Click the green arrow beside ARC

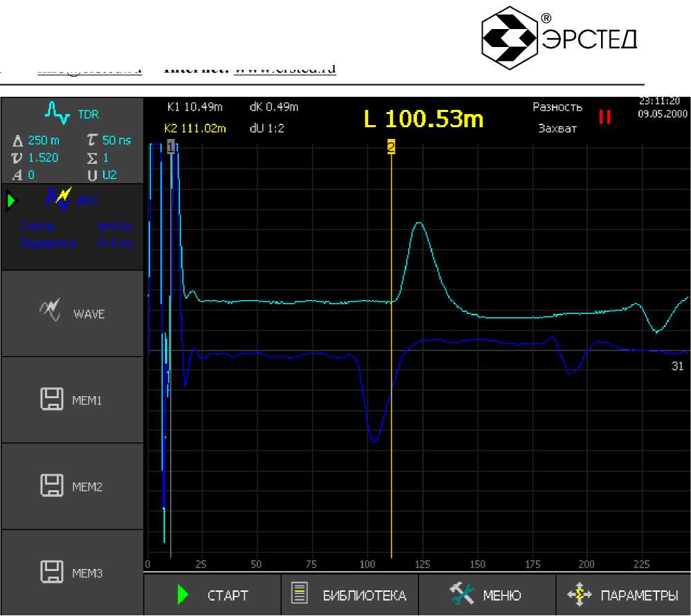(x=12, y=201)
